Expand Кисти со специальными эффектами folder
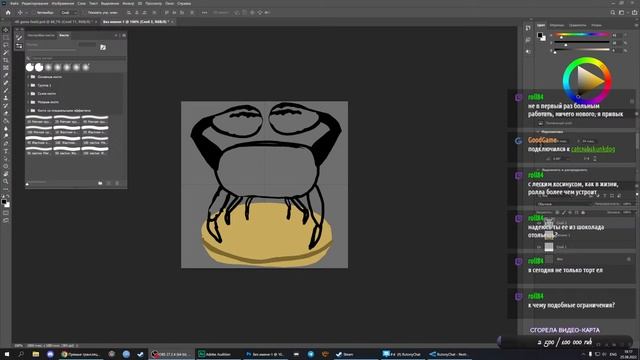The width and height of the screenshot is (640, 360). 28,110
